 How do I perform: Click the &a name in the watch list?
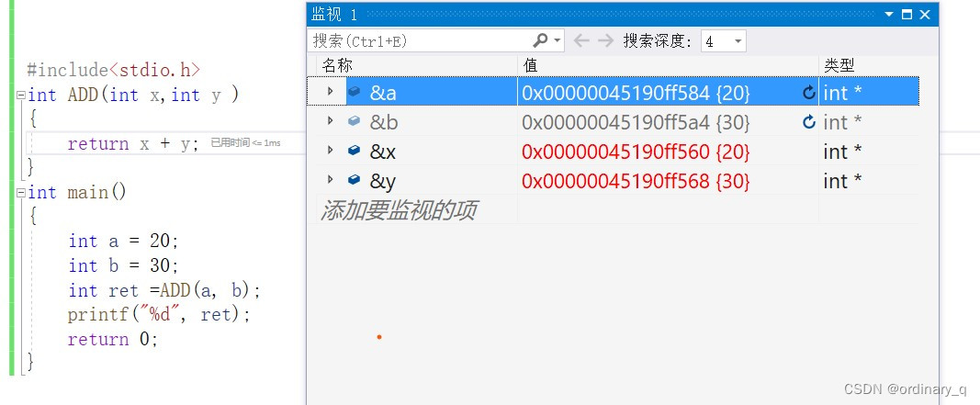pyautogui.click(x=383, y=93)
